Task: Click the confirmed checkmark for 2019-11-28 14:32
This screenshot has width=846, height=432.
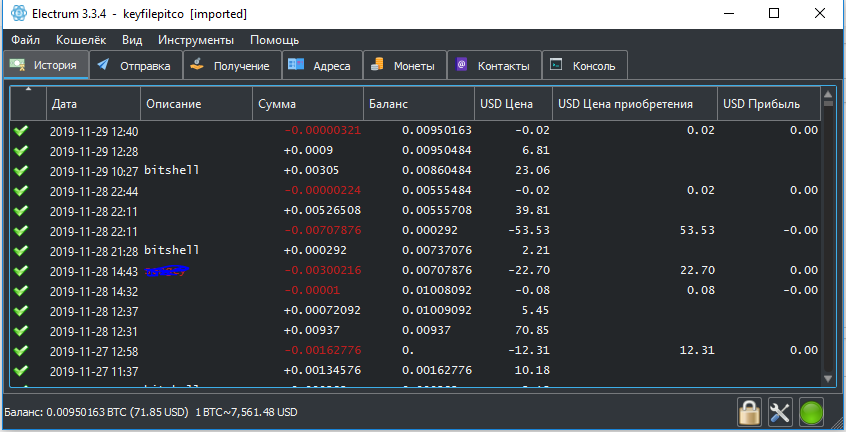Action: point(21,291)
